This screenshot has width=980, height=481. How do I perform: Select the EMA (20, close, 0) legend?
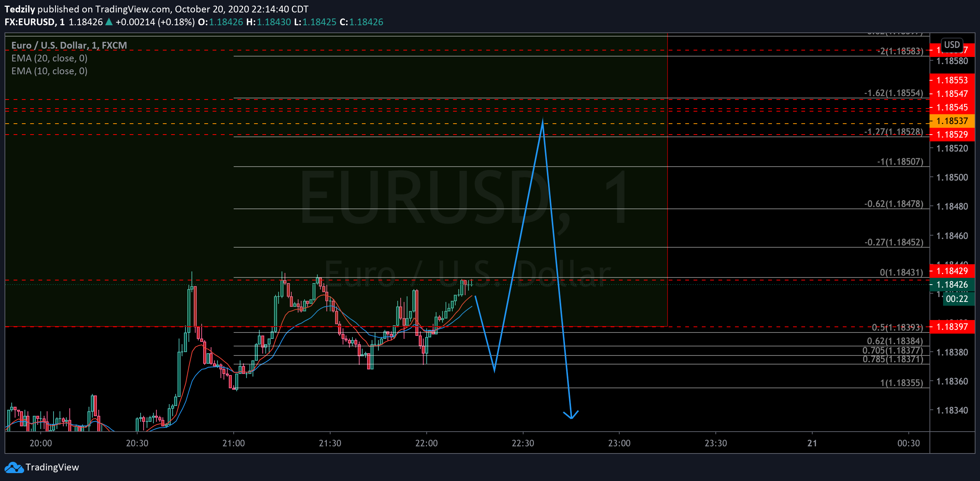(x=49, y=58)
